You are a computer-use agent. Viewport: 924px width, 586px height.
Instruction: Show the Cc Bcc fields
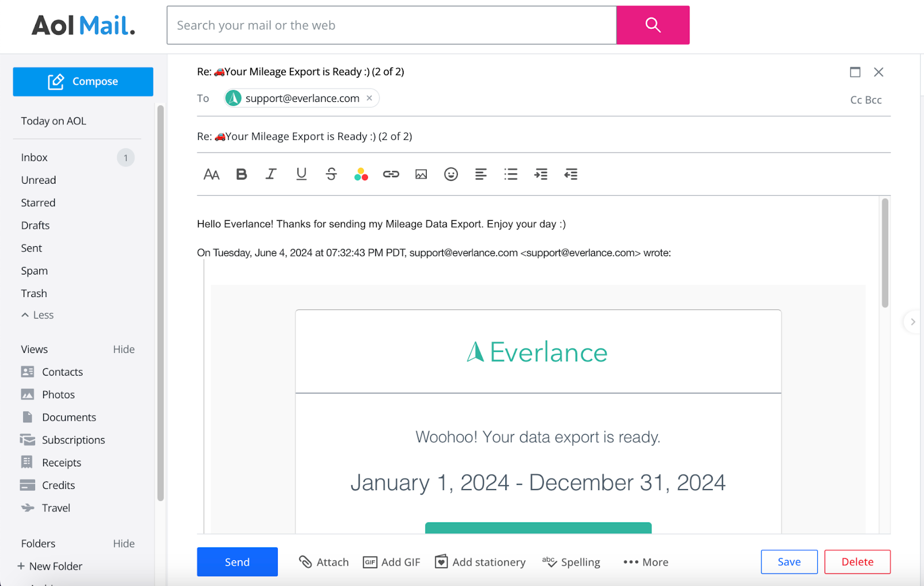[x=865, y=100]
